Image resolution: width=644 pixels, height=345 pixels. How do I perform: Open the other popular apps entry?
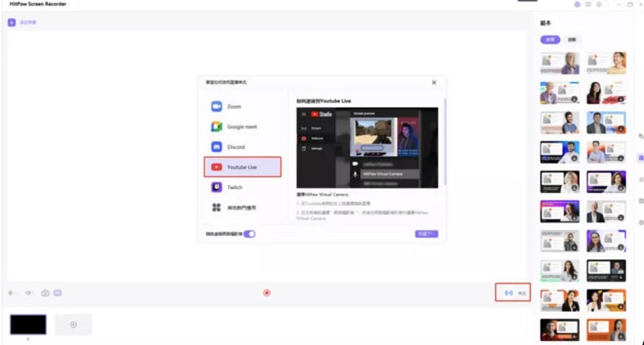click(242, 207)
